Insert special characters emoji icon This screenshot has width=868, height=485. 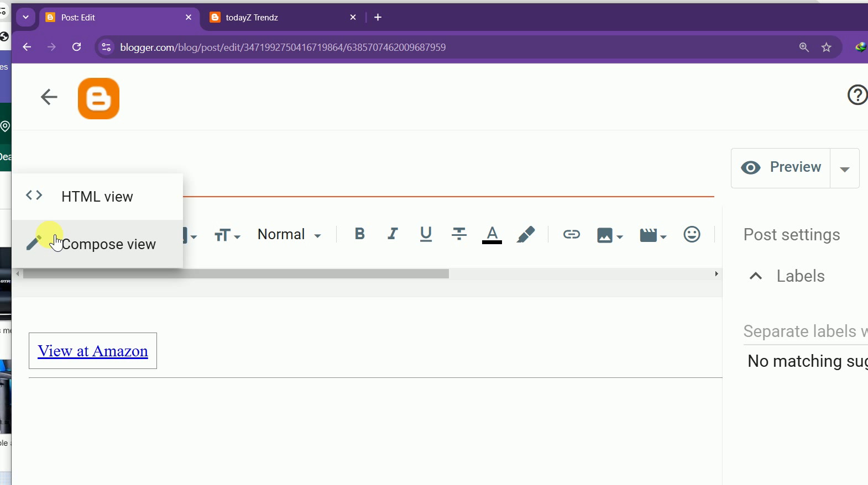[x=692, y=234]
